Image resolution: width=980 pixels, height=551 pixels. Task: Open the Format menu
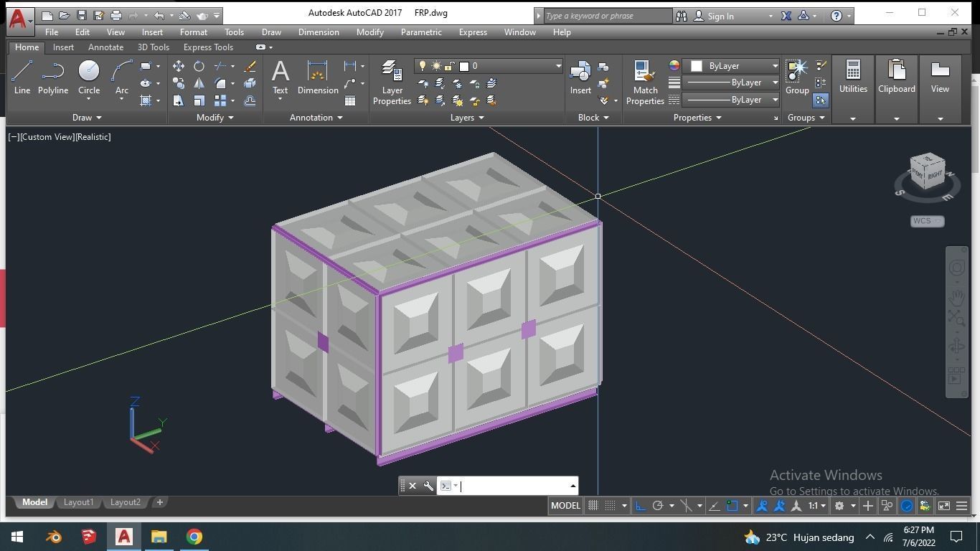194,32
